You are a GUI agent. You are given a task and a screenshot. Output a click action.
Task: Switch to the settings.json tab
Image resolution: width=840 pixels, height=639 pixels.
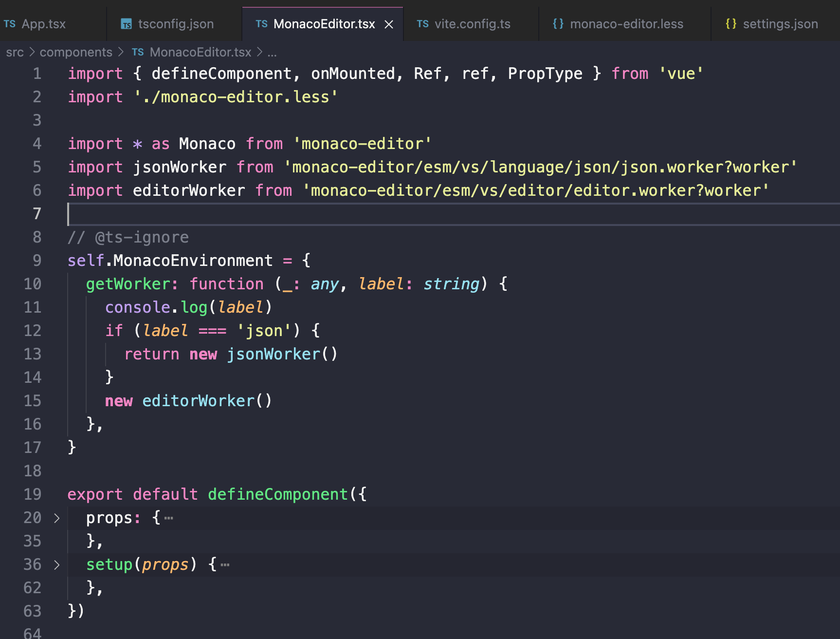coord(780,23)
